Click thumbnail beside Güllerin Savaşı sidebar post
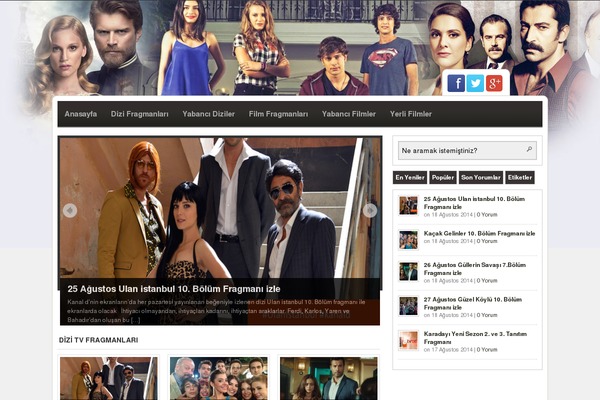 [408, 271]
